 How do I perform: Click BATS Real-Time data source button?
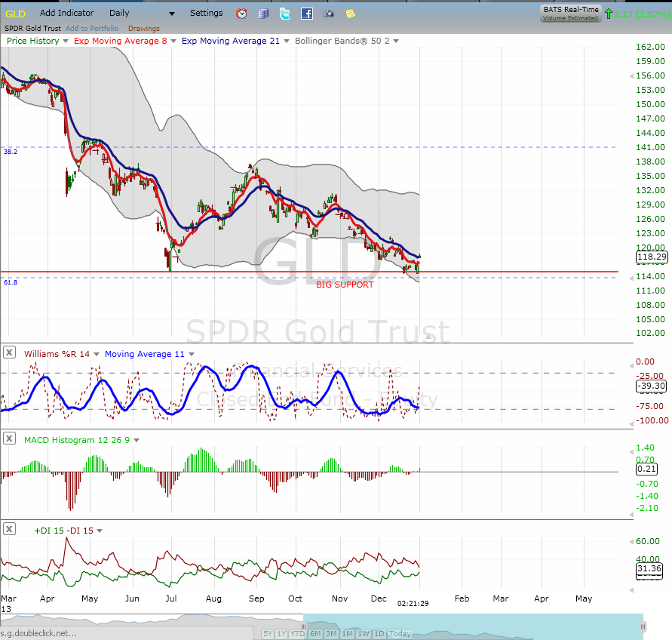click(571, 14)
